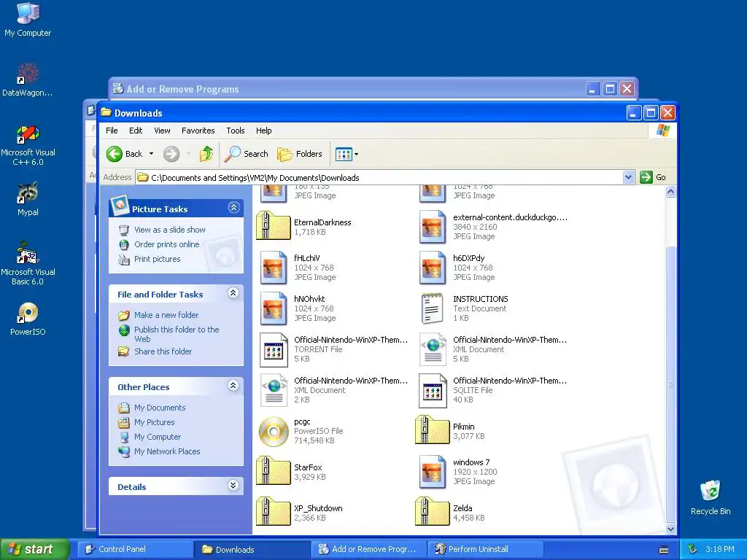Open My Computer desktop icon

point(28,19)
